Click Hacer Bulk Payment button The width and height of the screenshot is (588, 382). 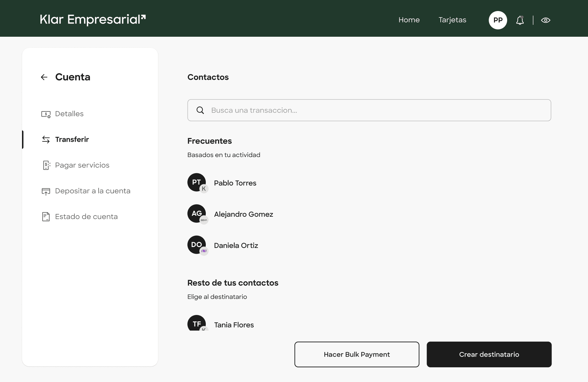point(356,354)
